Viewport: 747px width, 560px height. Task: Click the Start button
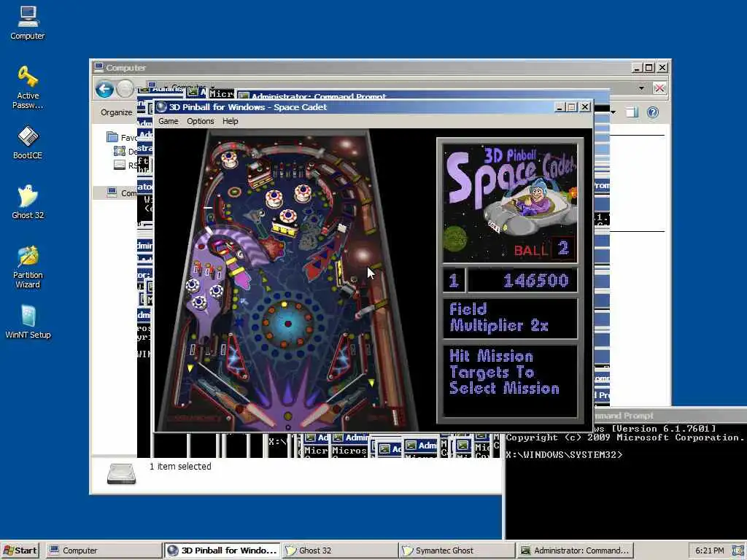tap(20, 551)
